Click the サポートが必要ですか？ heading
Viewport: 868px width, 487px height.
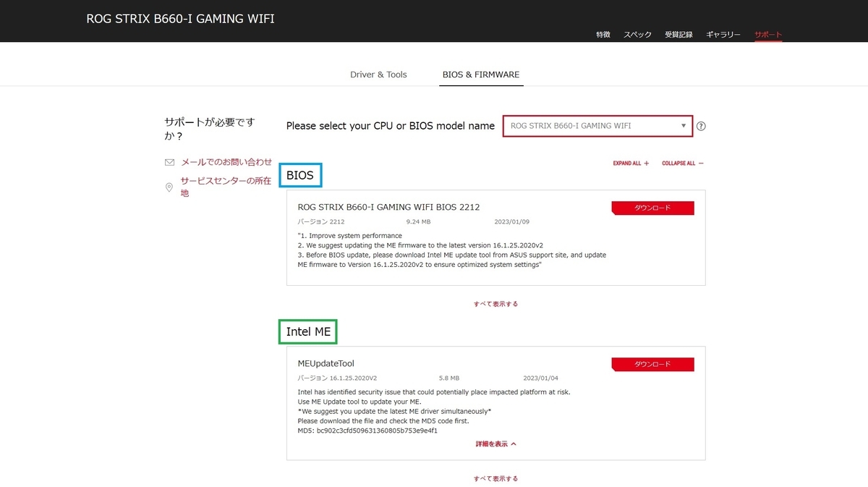click(210, 130)
